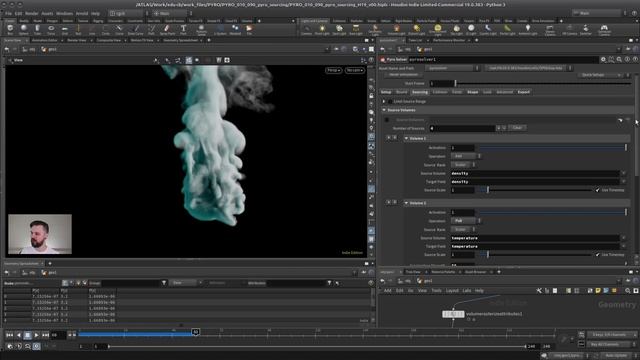Click the node info icon in parameter header

pos(628,60)
